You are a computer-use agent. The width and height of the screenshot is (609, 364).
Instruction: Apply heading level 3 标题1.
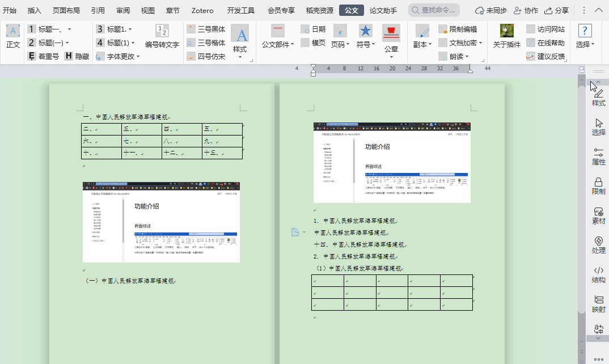[x=112, y=29]
